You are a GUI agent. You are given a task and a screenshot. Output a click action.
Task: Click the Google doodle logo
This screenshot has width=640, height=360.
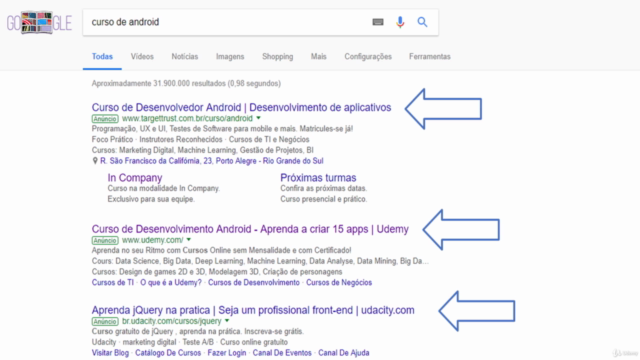pos(39,23)
